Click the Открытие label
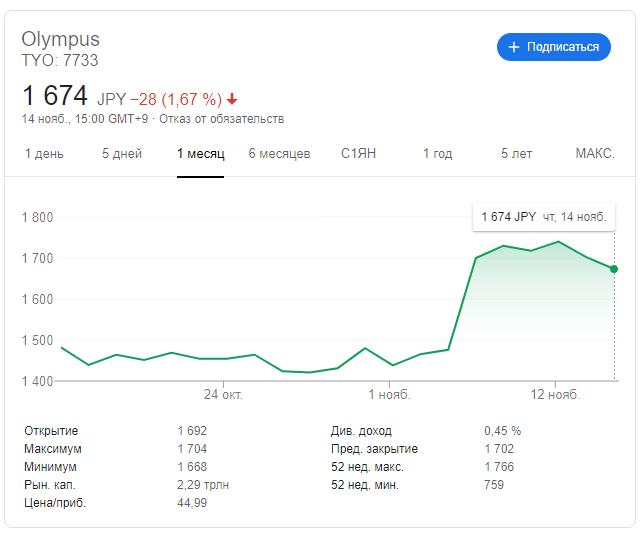 (51, 431)
